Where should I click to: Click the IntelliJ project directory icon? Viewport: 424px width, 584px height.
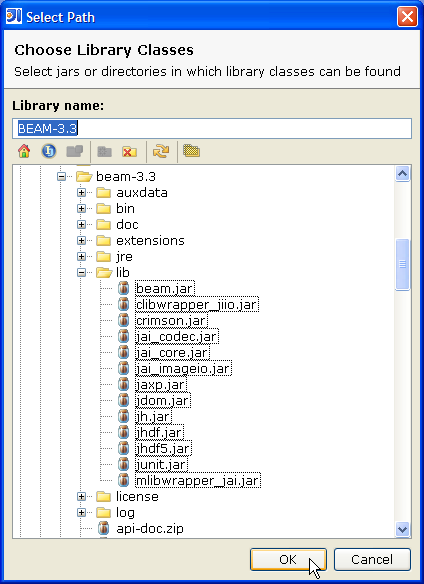[x=49, y=151]
